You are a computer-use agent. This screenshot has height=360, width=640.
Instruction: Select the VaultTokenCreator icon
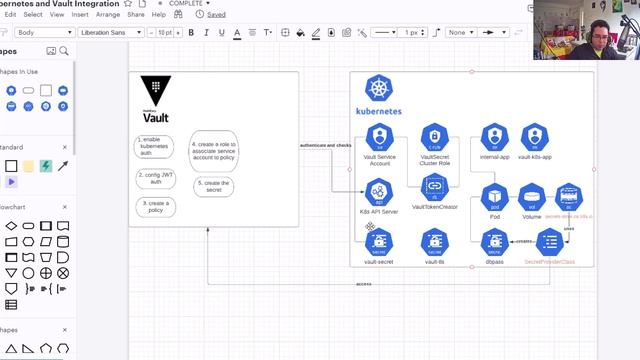coord(435,187)
